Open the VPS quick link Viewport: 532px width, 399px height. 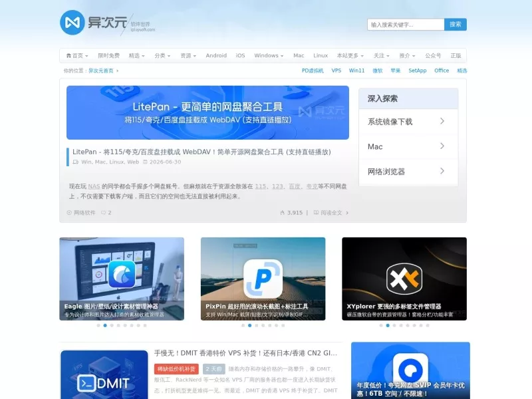click(x=336, y=70)
